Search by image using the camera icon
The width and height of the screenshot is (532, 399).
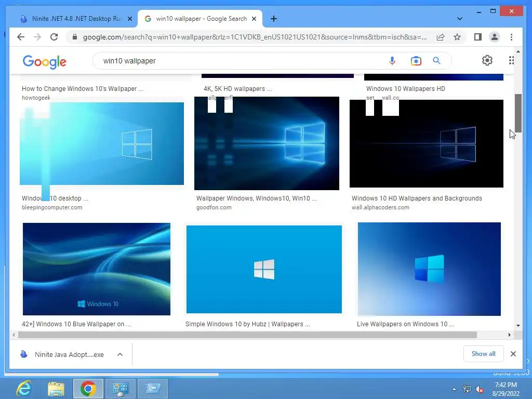(x=416, y=61)
